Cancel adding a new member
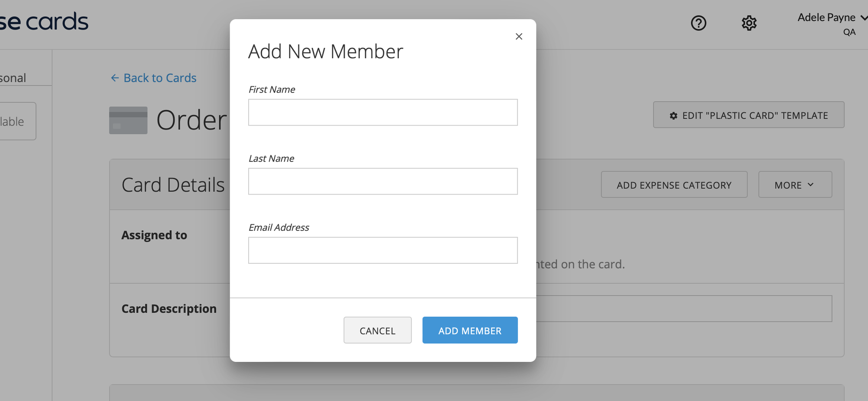This screenshot has width=868, height=401. click(x=377, y=330)
